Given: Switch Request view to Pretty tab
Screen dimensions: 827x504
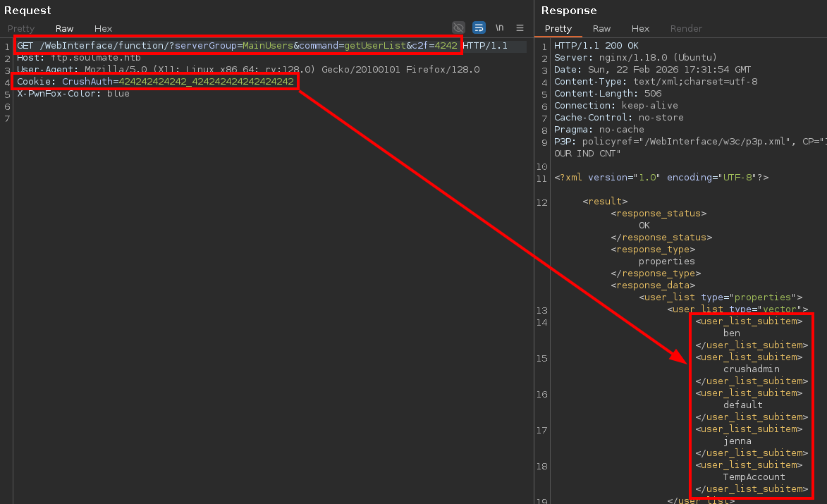Looking at the screenshot, I should (21, 29).
